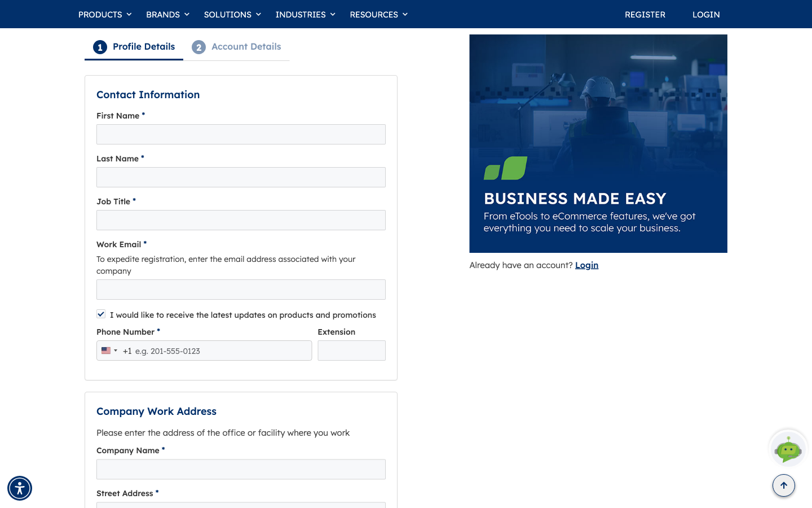812x508 pixels.
Task: Switch to the Profile Details tab
Action: 134,47
